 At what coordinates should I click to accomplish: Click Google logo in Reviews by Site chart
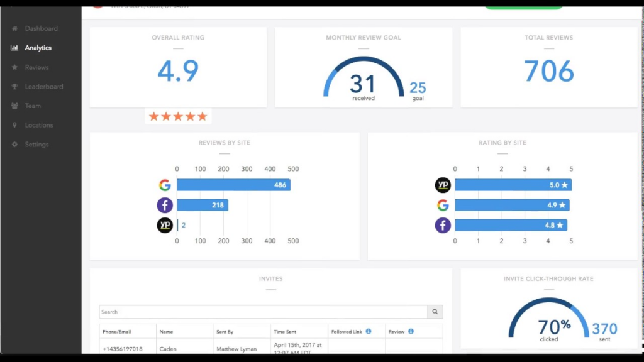[165, 185]
